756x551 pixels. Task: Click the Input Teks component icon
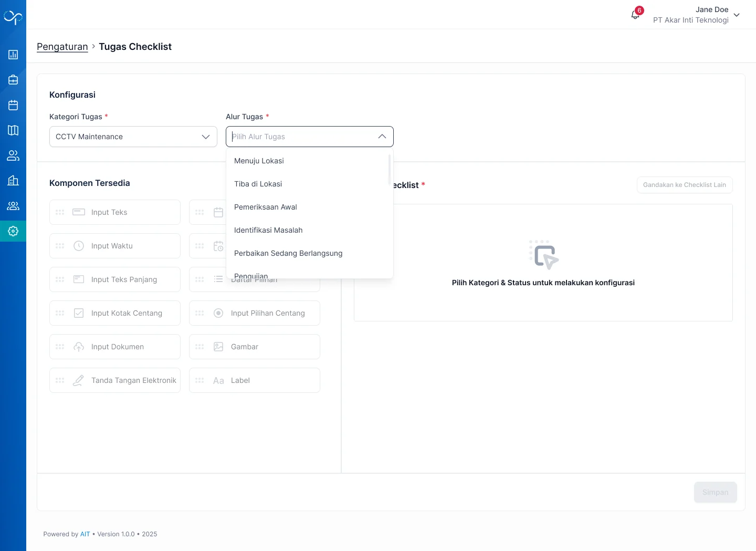click(x=79, y=212)
